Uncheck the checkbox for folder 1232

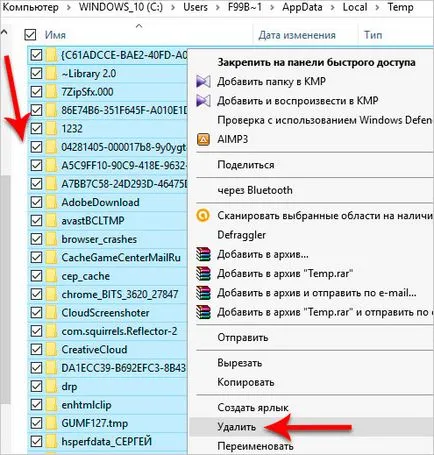pyautogui.click(x=36, y=128)
